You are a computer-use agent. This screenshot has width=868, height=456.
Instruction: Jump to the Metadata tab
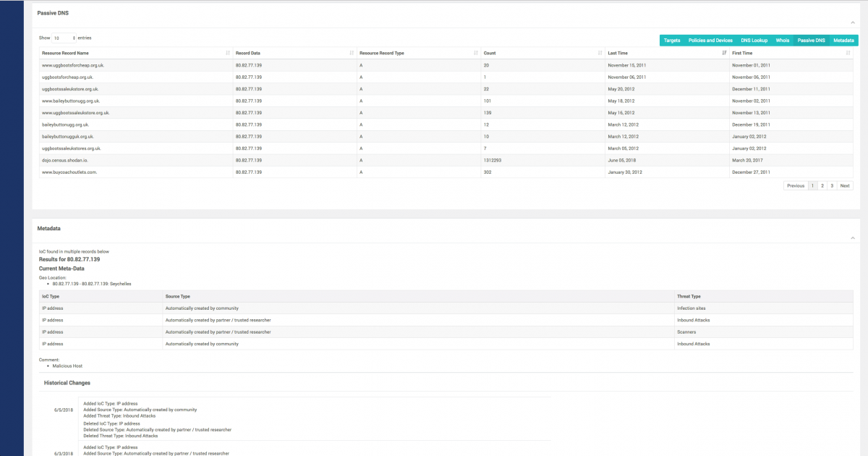tap(843, 41)
